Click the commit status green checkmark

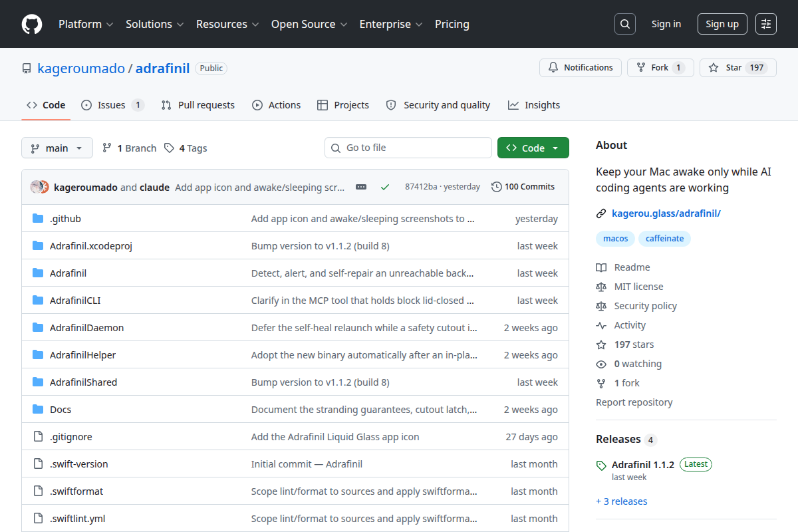coord(385,187)
